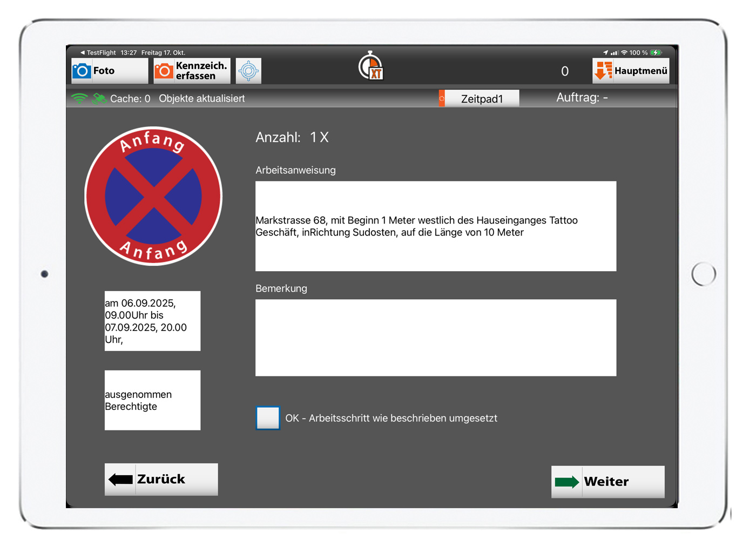Screen dimensions: 756x553
Task: Tap the Anfang no-stopping sign image
Action: coord(153,196)
